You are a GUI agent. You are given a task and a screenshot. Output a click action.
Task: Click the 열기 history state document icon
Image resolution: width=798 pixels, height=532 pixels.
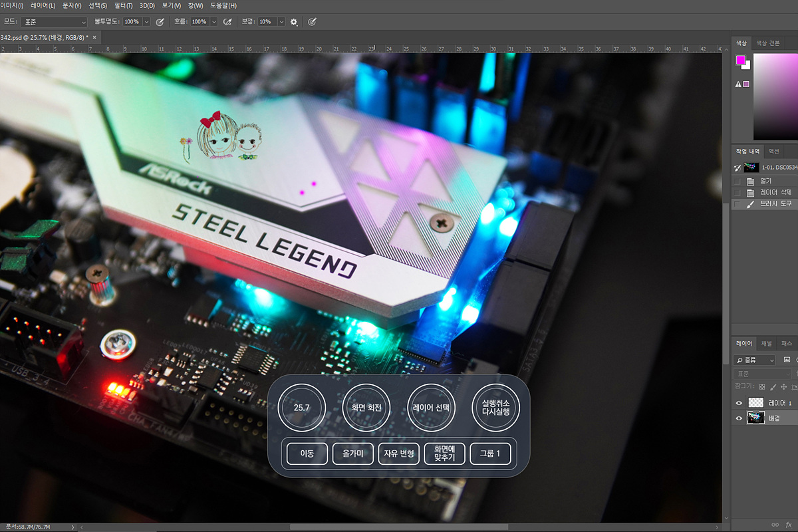750,181
